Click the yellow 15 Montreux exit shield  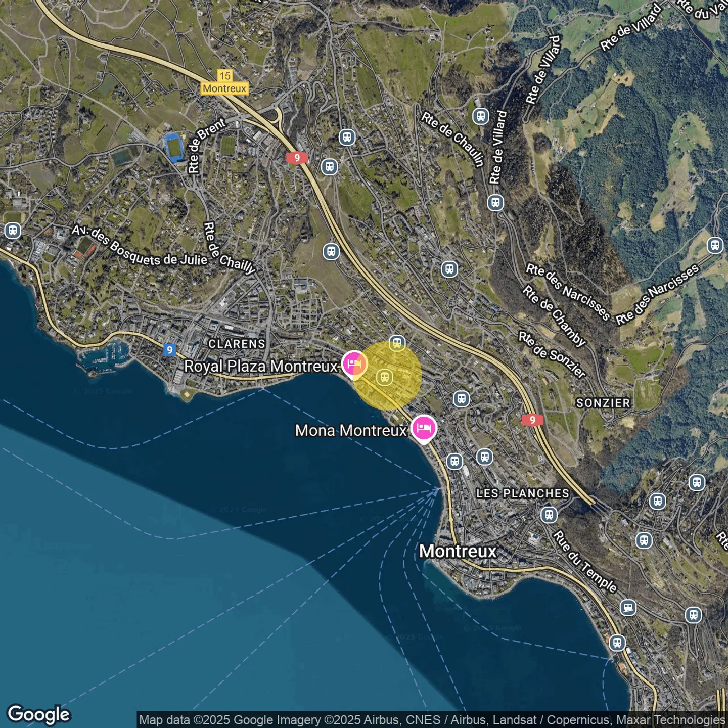click(224, 82)
